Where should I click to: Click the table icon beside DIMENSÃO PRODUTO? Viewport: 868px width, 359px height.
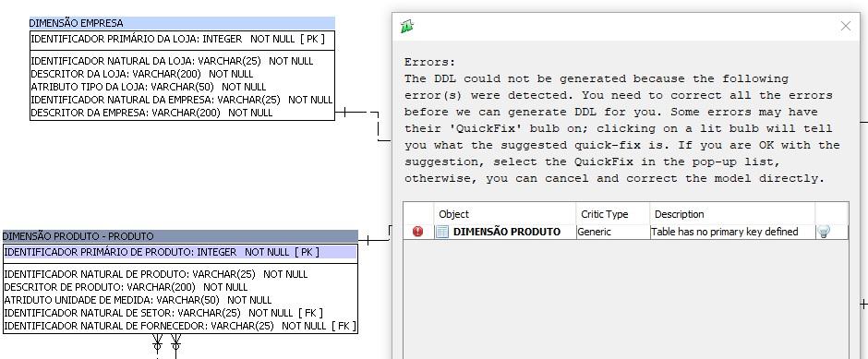(441, 232)
